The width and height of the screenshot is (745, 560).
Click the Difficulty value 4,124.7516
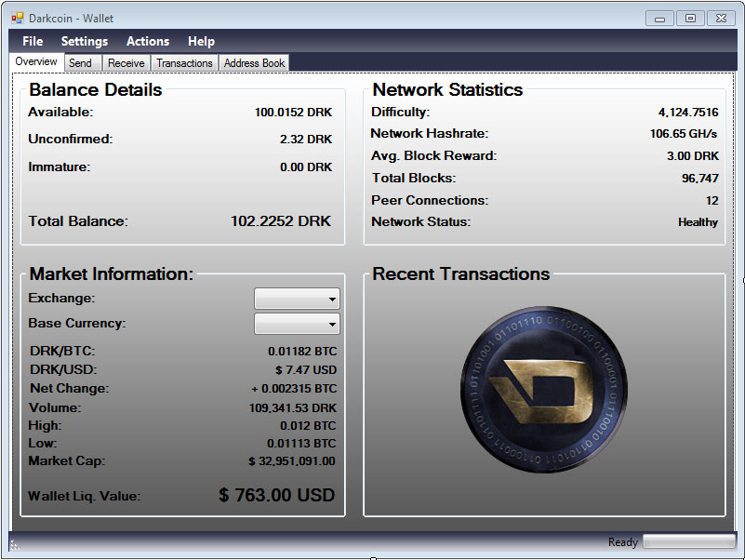click(688, 113)
